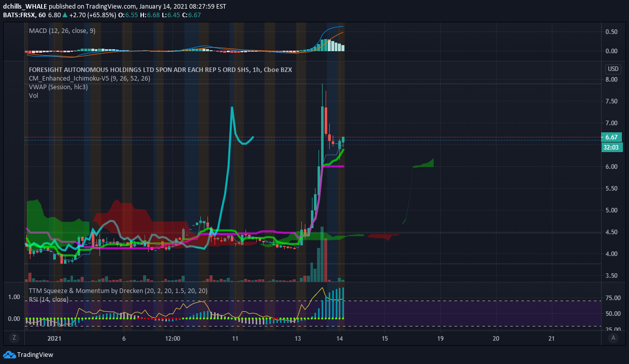Click the 2021 date axis label
Image resolution: width=629 pixels, height=364 pixels.
point(54,338)
